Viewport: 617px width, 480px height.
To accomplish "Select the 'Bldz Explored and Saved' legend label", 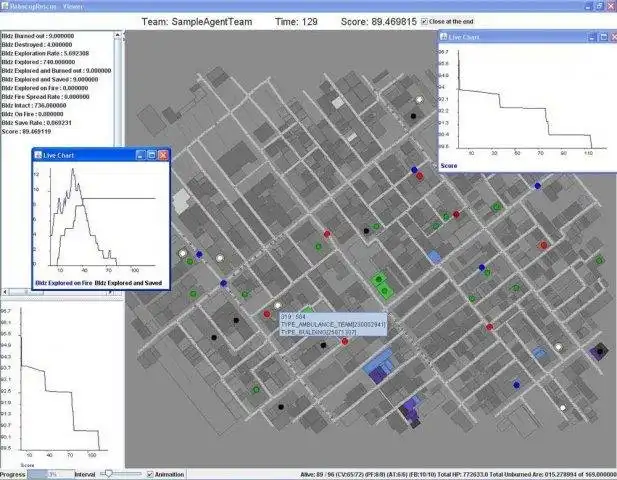I will point(128,283).
